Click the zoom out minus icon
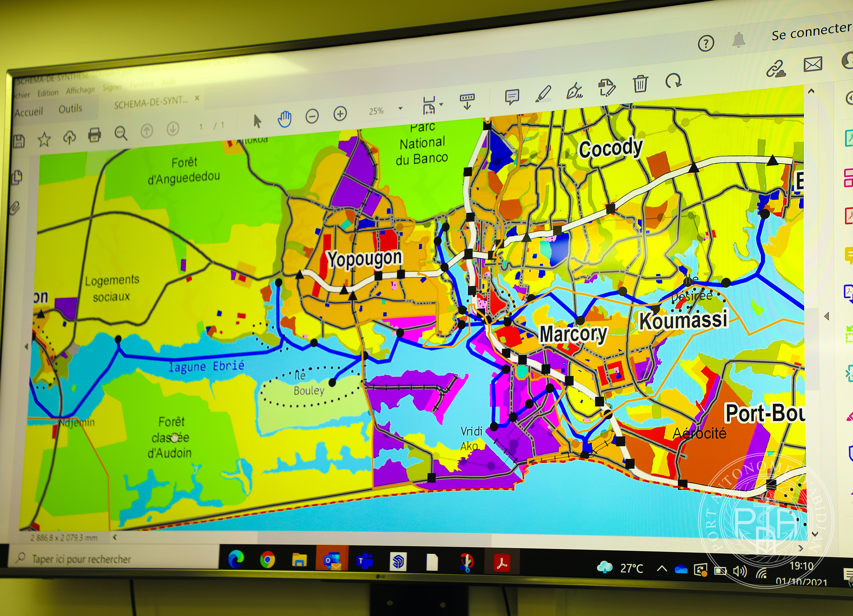Screen dimensions: 853x616 (312, 116)
